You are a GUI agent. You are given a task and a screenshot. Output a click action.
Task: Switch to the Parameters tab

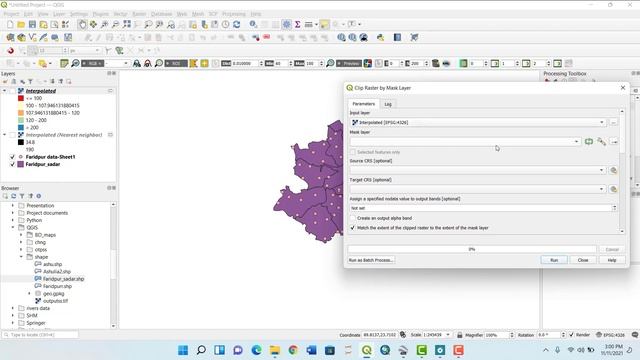[364, 104]
